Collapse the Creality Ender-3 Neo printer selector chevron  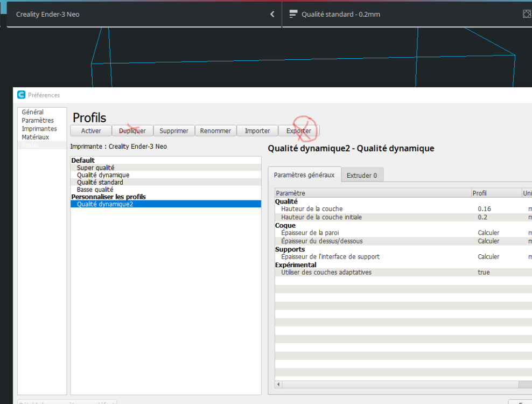[x=272, y=14]
